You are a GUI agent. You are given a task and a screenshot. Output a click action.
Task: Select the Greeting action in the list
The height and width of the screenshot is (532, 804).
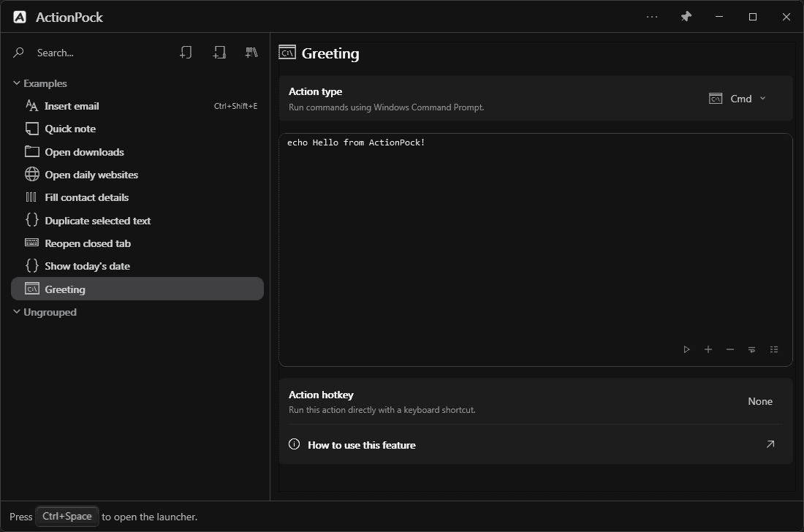[x=137, y=289]
